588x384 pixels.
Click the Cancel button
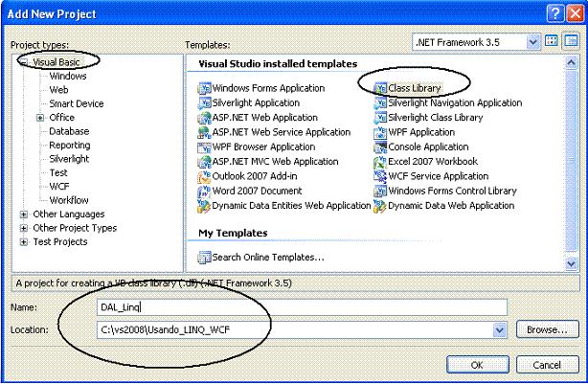click(547, 365)
